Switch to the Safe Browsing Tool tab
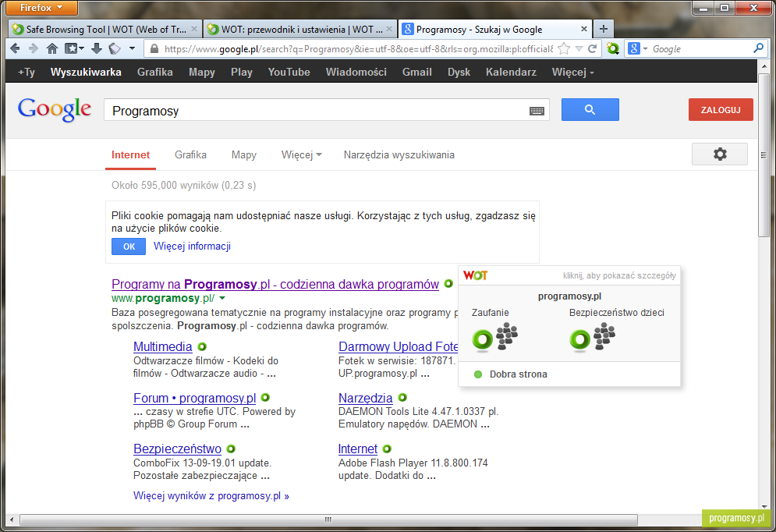776x532 pixels. click(x=105, y=29)
